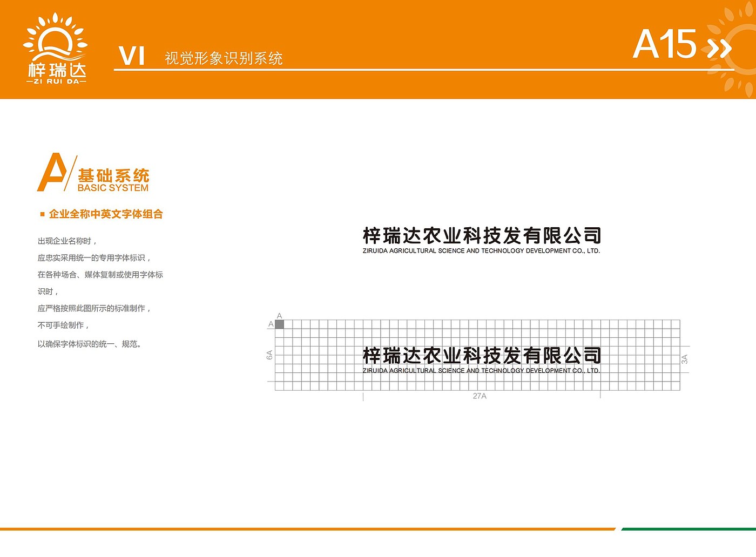Screen dimensions: 756x557
Task: Click the BASIC SYSTEM subtitle
Action: [x=113, y=188]
